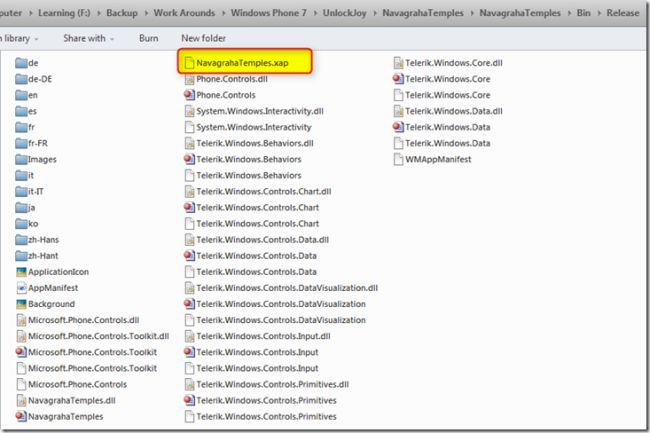Click red-ball icon of Telerik.Windows.Data
This screenshot has height=433, width=650.
pos(398,127)
